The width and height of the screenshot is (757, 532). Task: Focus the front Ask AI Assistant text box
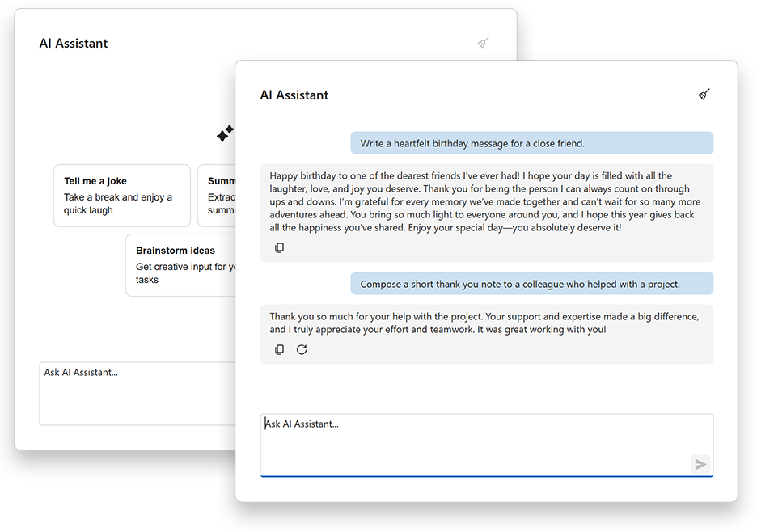click(x=487, y=445)
